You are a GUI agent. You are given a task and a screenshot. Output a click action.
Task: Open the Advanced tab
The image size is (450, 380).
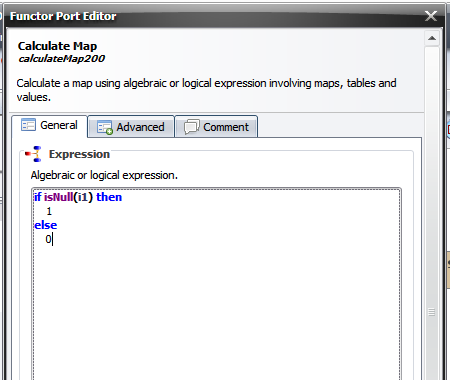pos(131,127)
